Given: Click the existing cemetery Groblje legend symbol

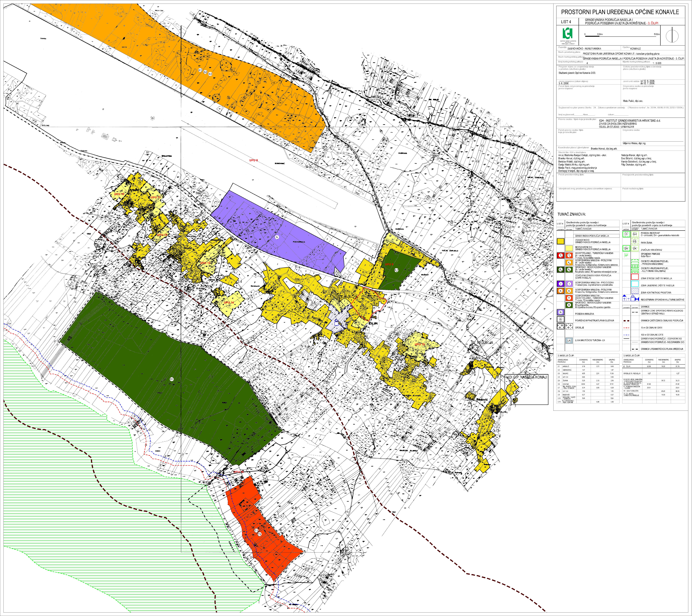Looking at the screenshot, I should (x=561, y=326).
